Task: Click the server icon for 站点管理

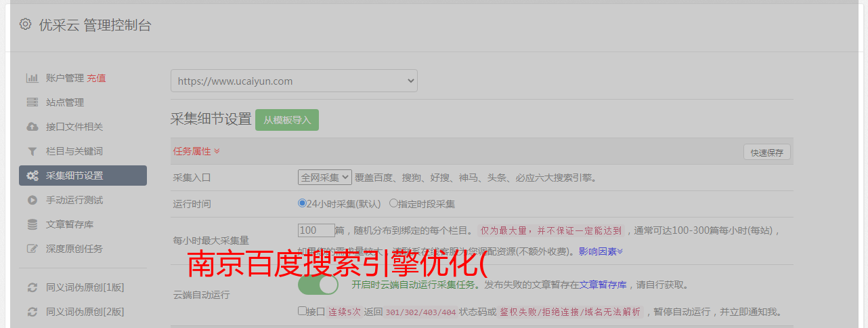Action: click(x=32, y=102)
